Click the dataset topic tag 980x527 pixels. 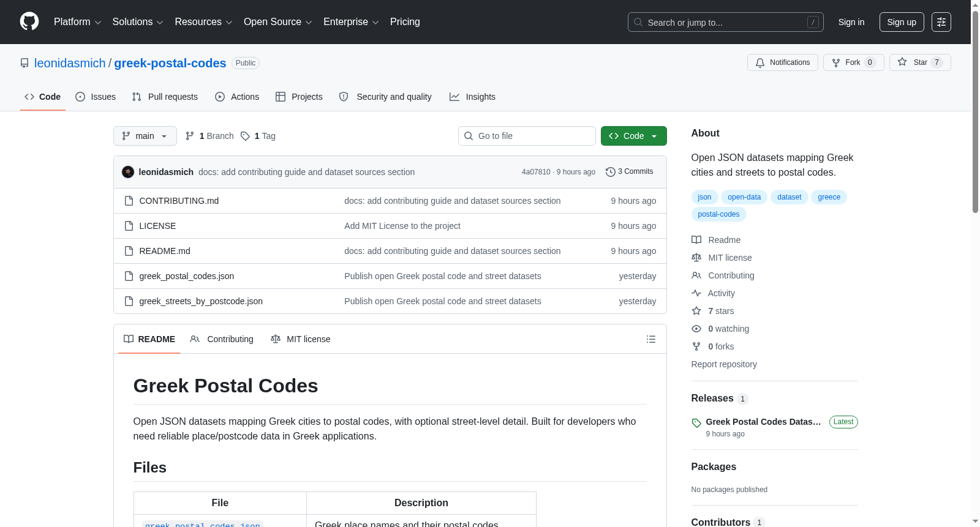click(790, 197)
